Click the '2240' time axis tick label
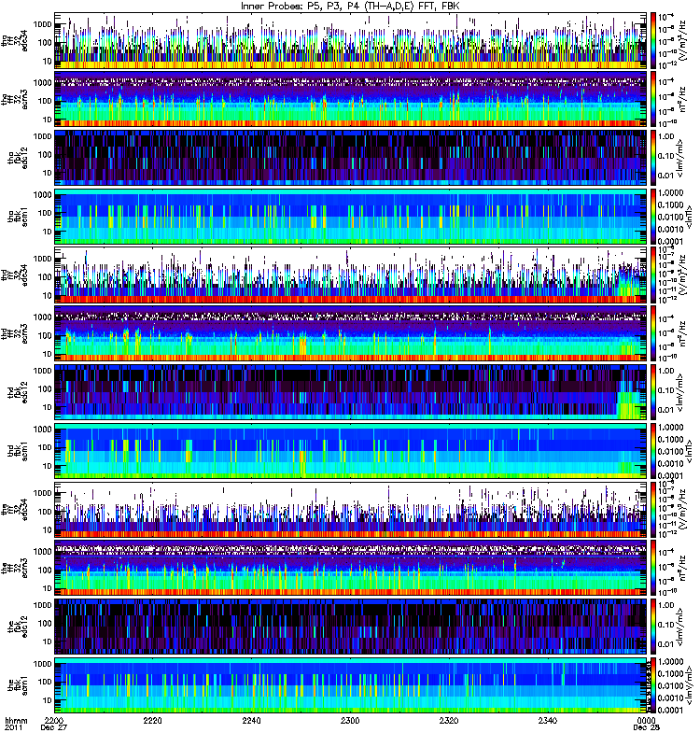The width and height of the screenshot is (700, 747). click(251, 720)
